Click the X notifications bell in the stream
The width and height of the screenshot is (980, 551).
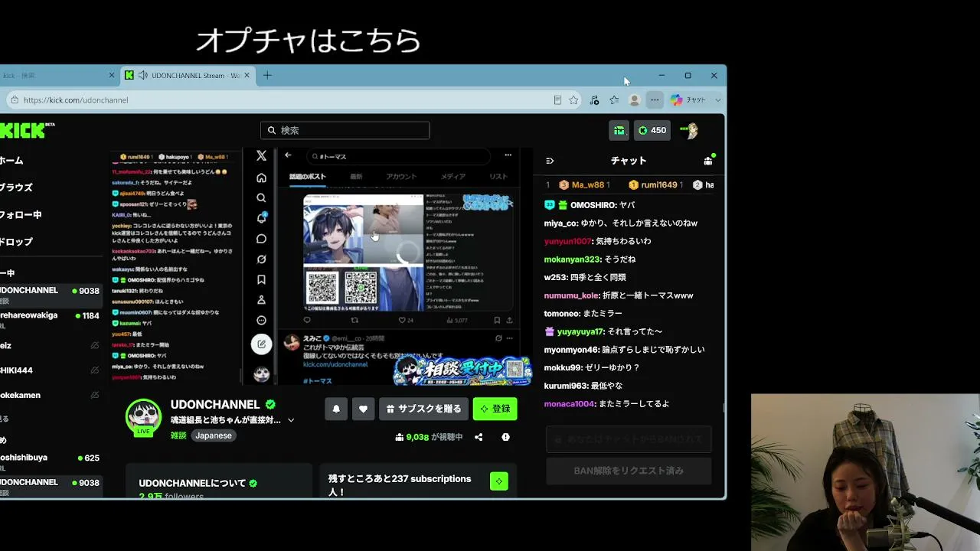(x=261, y=218)
